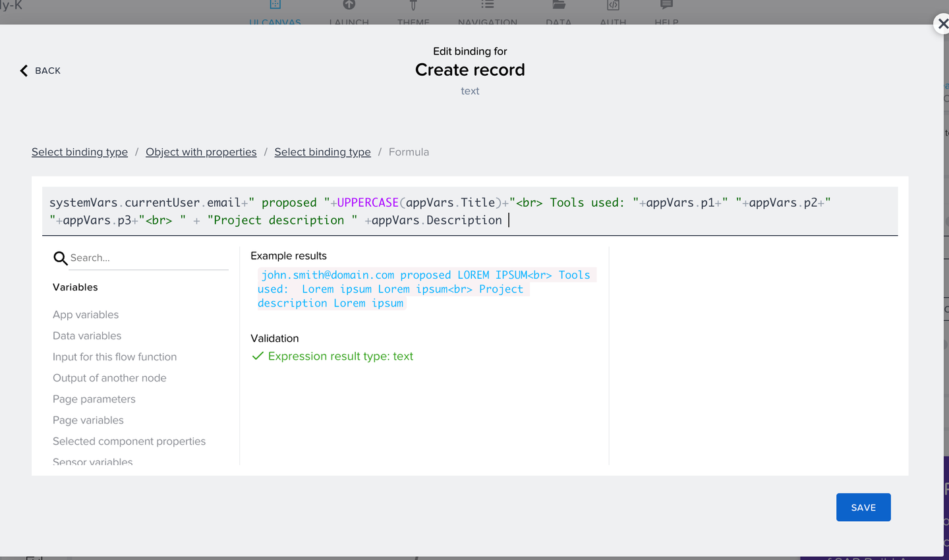Click the Validation heading
Viewport: 949px width, 560px height.
coord(275,339)
